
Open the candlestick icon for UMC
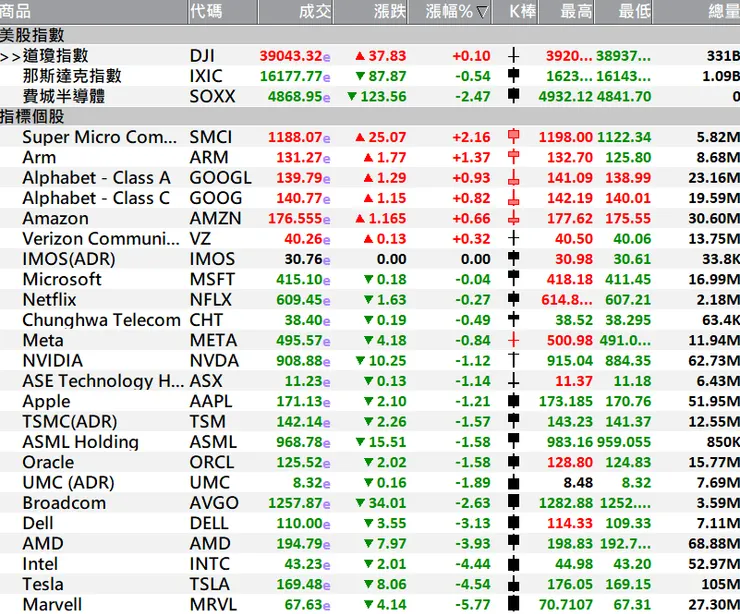click(513, 482)
